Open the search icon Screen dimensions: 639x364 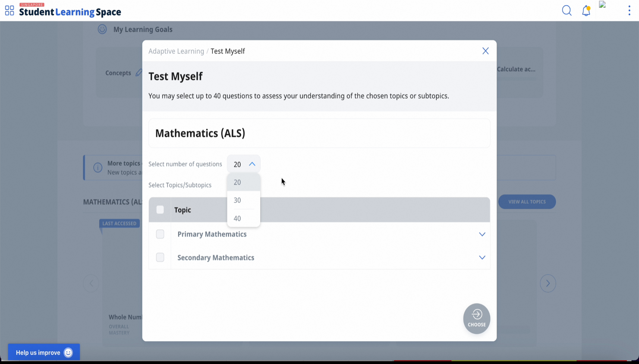click(567, 11)
